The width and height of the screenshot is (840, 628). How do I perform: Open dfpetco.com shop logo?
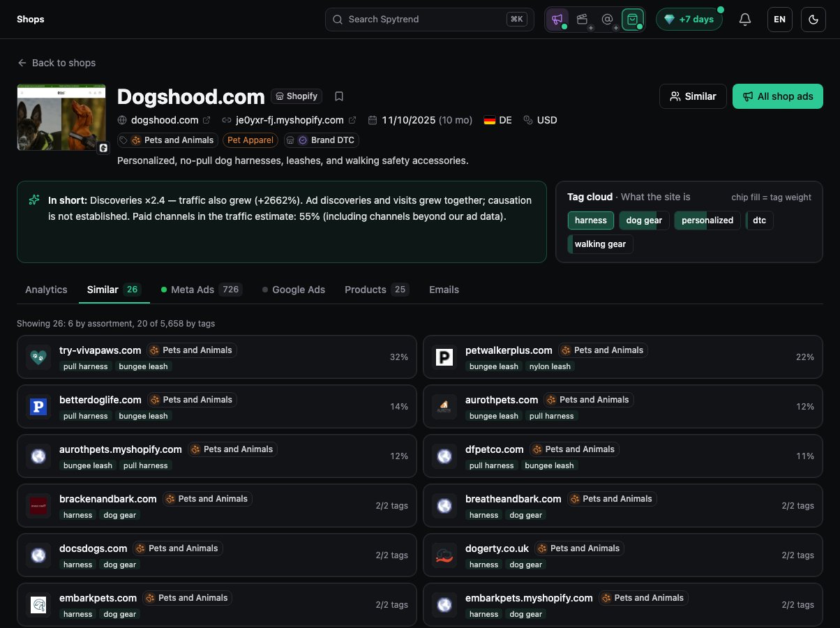point(444,456)
